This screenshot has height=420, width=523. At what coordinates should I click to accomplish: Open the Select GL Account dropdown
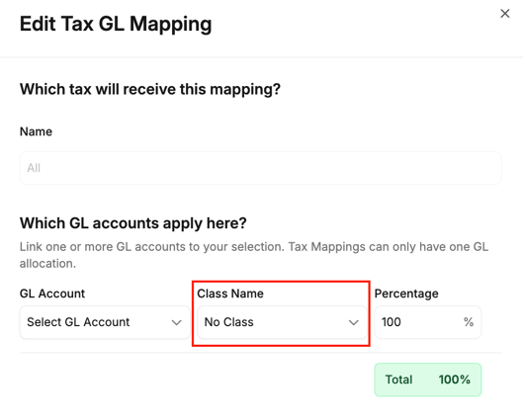[x=105, y=322]
